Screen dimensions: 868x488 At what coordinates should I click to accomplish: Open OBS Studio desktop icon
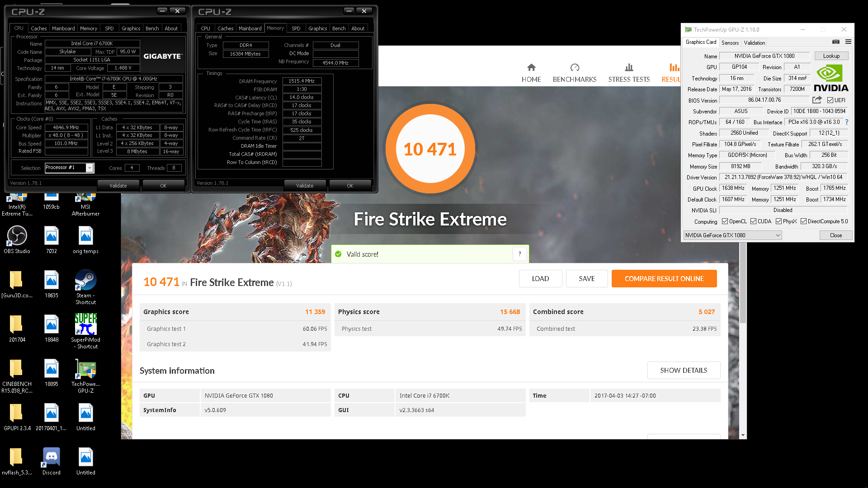click(17, 240)
